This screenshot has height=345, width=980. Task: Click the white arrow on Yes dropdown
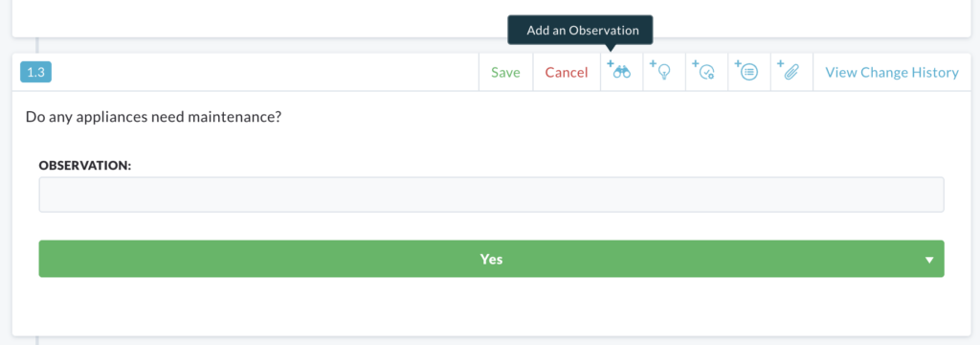[x=929, y=260]
